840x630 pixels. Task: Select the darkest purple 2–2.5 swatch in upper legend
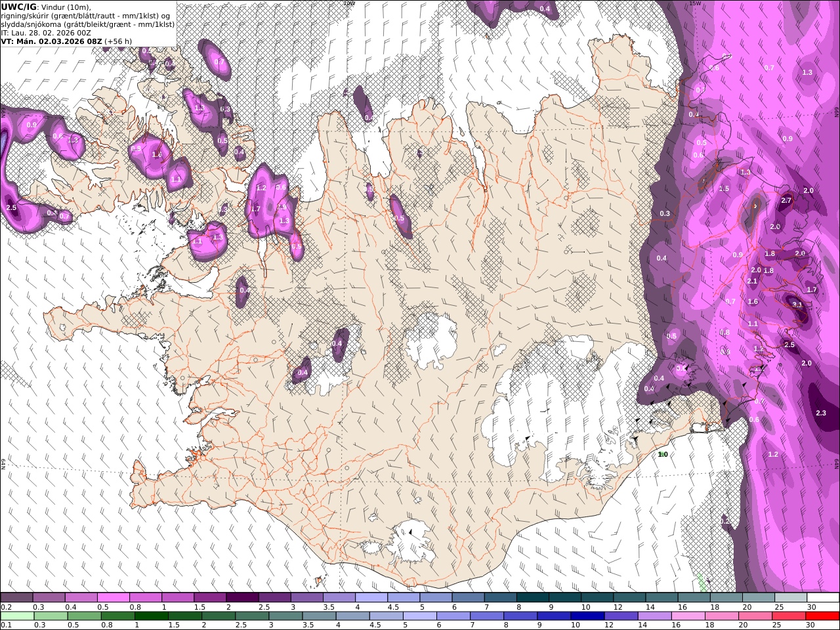point(242,598)
